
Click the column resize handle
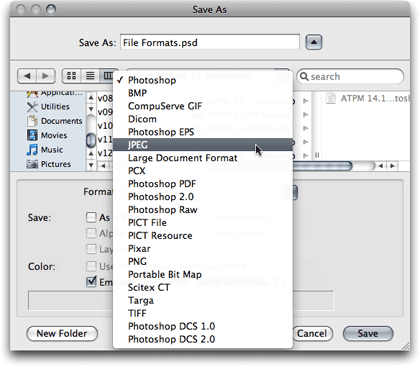point(317,155)
